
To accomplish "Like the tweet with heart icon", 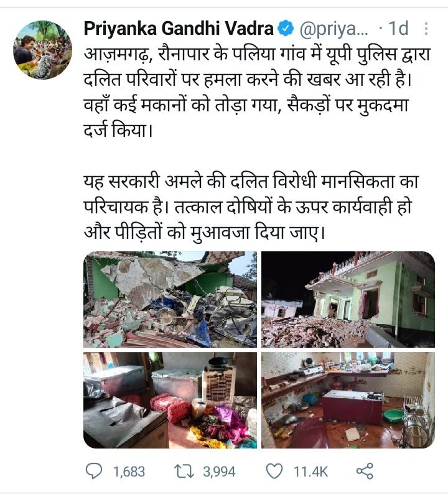I will (274, 471).
